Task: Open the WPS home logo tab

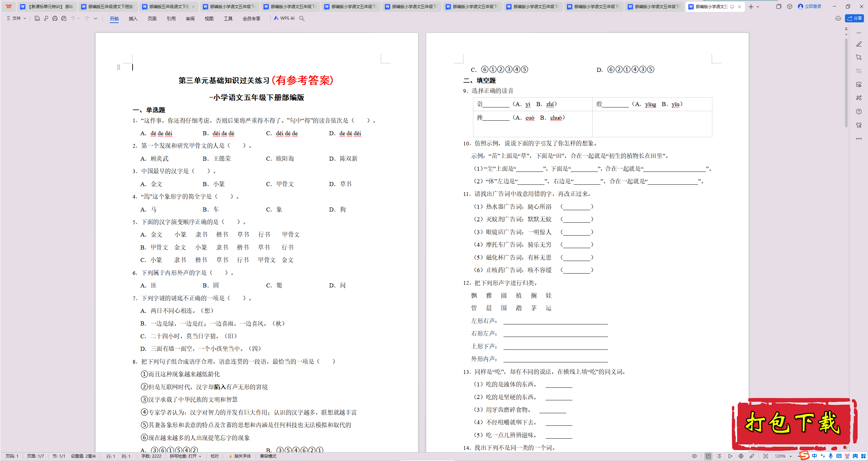Action: [x=9, y=6]
